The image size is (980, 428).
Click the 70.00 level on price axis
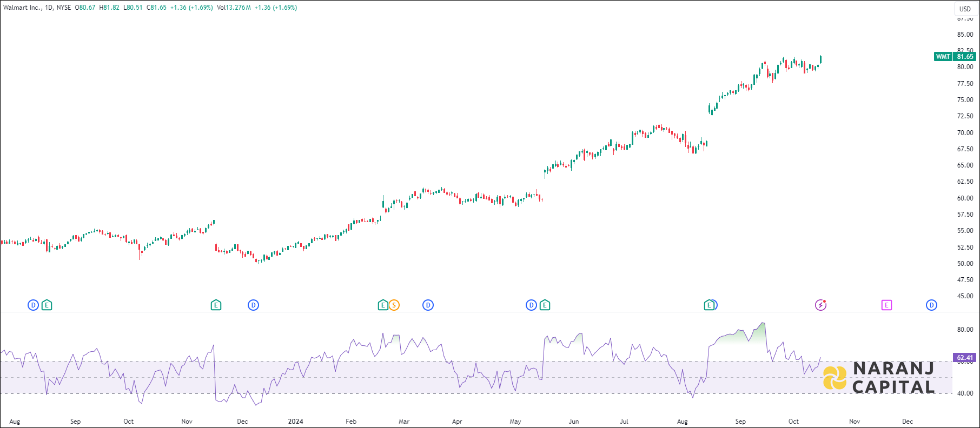click(965, 133)
